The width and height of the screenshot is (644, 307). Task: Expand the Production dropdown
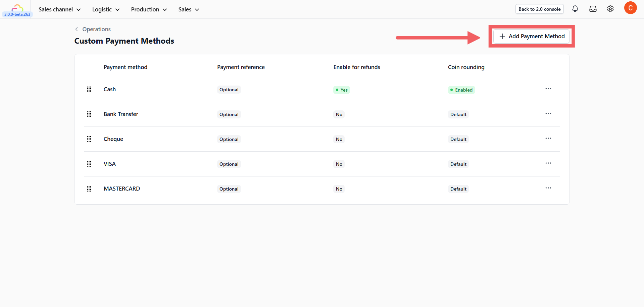pos(149,9)
